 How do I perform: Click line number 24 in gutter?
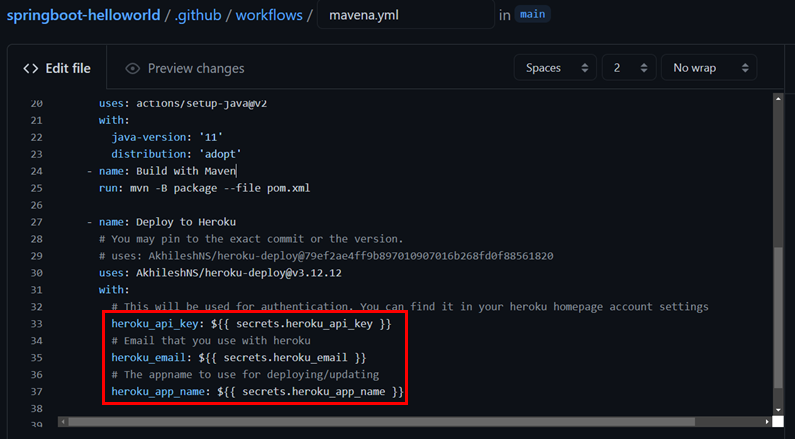pos(36,171)
